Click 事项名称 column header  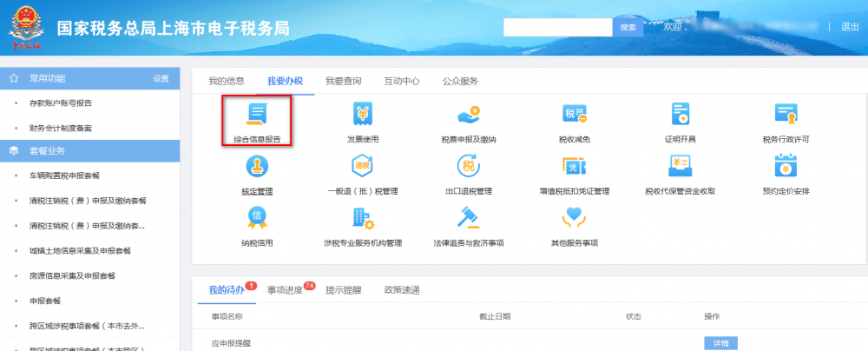227,316
